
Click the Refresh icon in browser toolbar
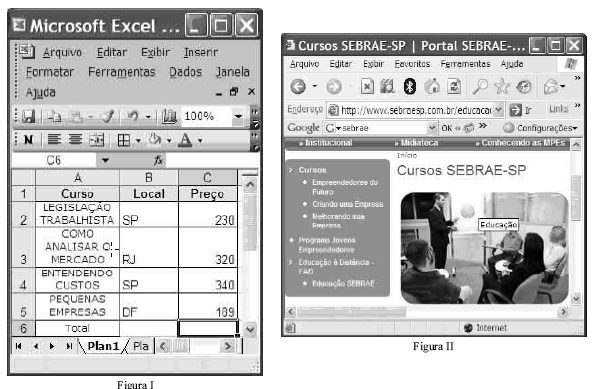(x=454, y=86)
